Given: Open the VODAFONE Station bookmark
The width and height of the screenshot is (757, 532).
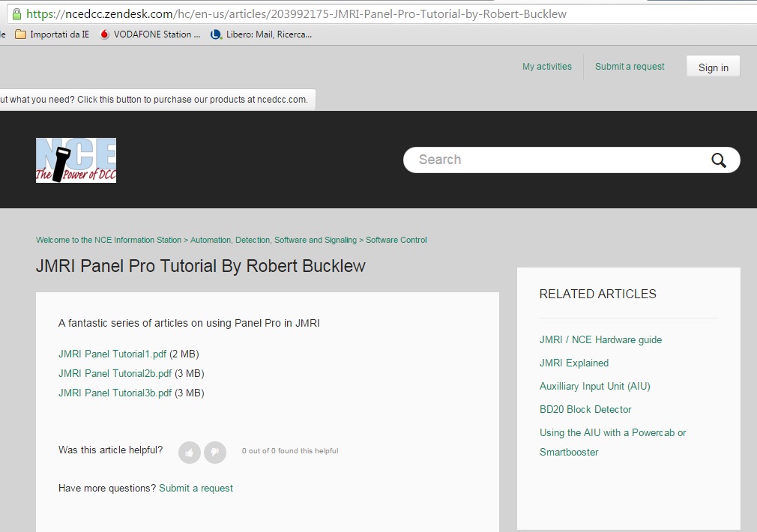Looking at the screenshot, I should pos(150,34).
